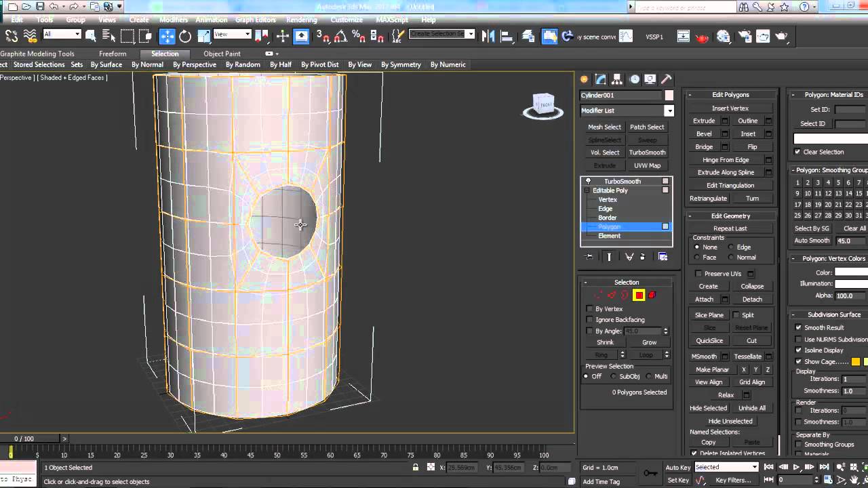
Task: Collapse the Selection rollout
Action: pyautogui.click(x=627, y=282)
